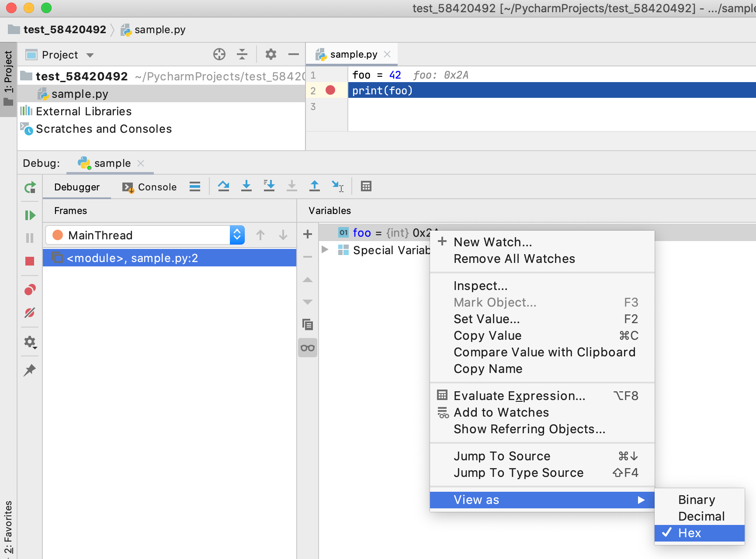This screenshot has width=756, height=559.
Task: Click the Rerun 'sample' debug icon
Action: click(30, 188)
